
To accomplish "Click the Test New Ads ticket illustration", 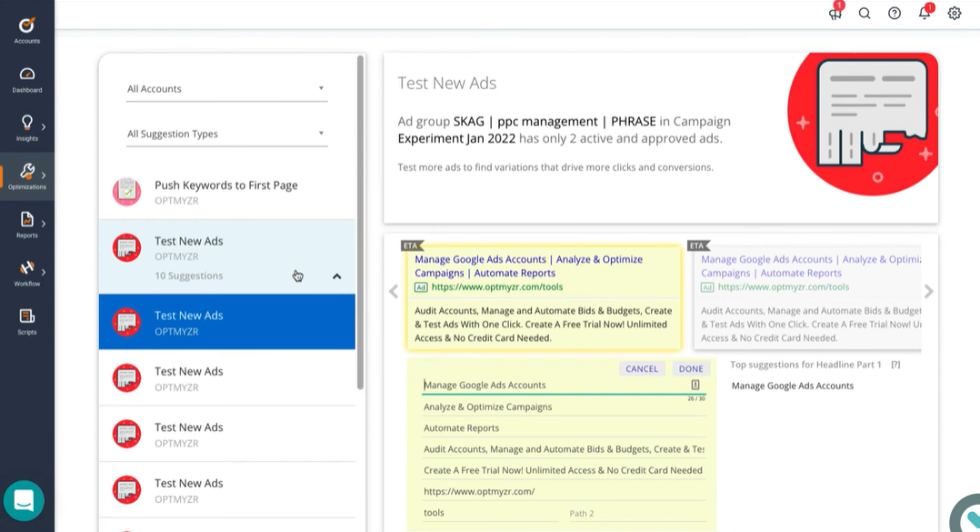I will (x=863, y=124).
